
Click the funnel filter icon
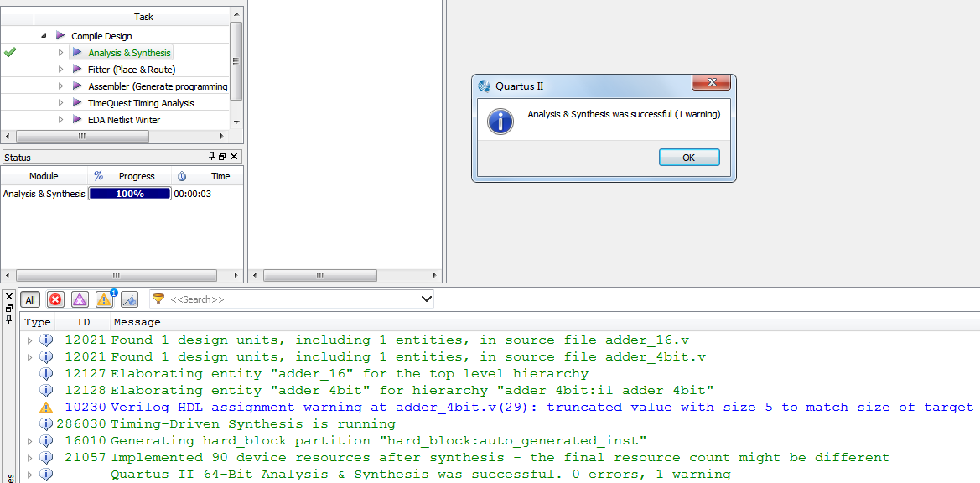(x=158, y=299)
